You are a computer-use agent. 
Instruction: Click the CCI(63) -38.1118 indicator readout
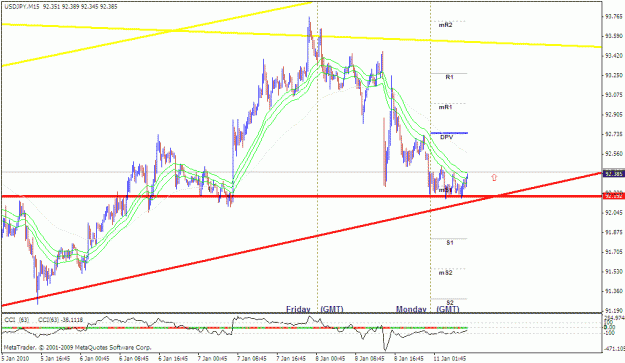pos(61,320)
